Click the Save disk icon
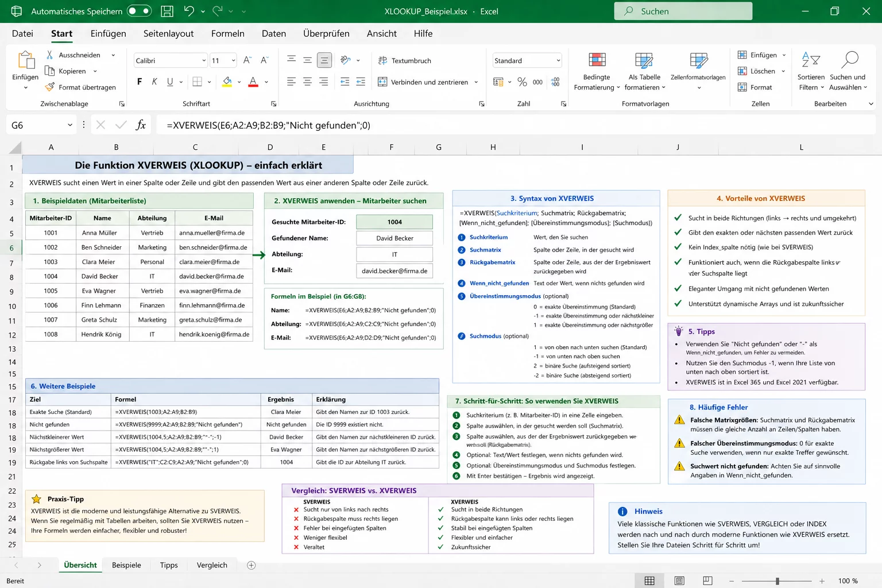Screen dimensions: 882x588 167,11
